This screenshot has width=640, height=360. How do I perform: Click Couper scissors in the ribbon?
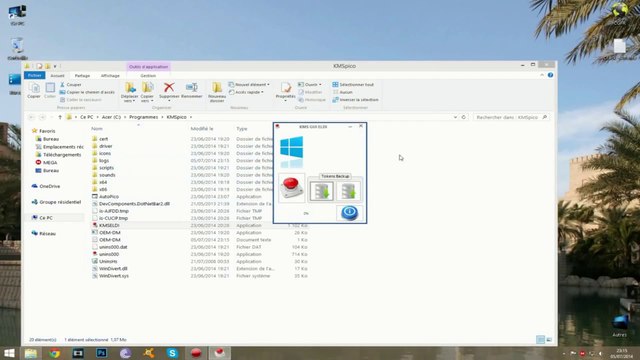pos(71,84)
